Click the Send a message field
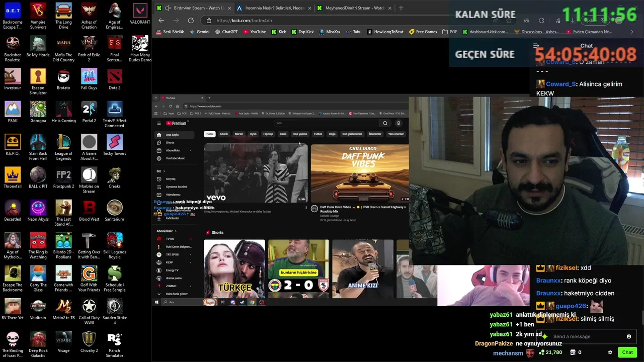 pos(586,336)
